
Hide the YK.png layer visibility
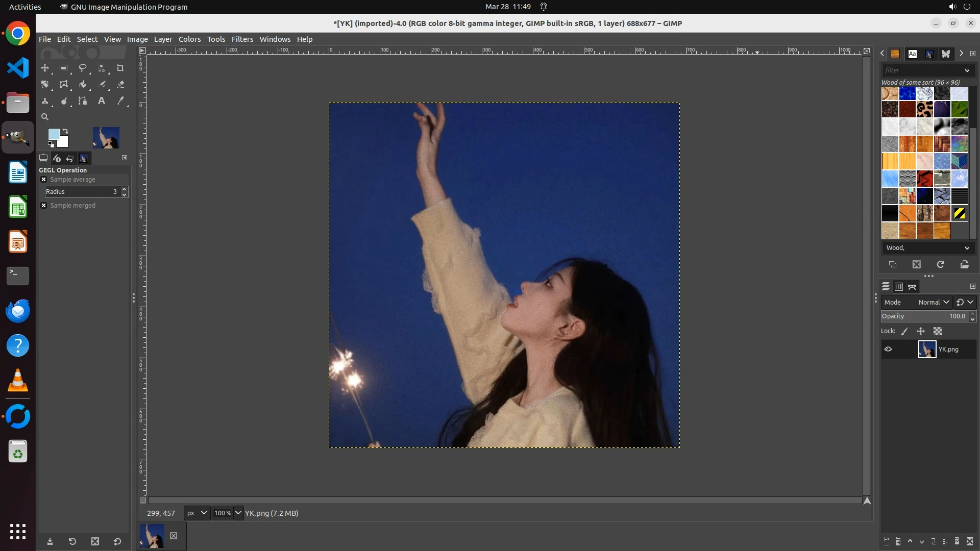(x=888, y=349)
